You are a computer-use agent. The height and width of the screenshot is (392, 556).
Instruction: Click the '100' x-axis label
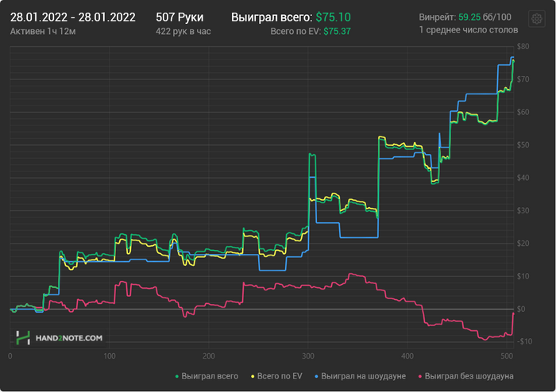tap(110, 356)
